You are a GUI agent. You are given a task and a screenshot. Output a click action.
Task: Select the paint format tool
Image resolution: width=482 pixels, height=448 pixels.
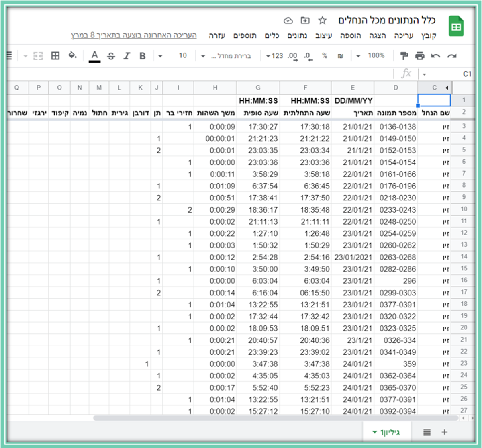click(404, 56)
